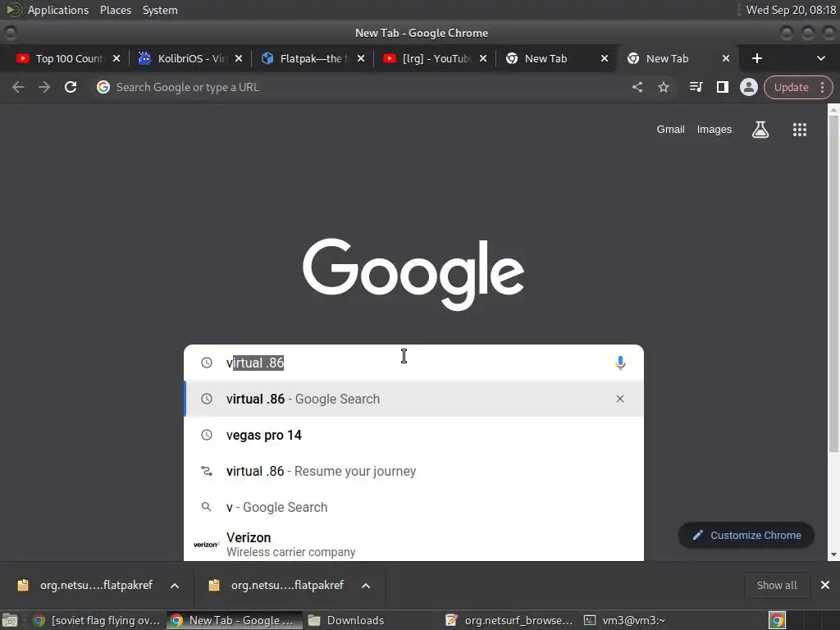
Task: Open the Places menu
Action: point(116,10)
